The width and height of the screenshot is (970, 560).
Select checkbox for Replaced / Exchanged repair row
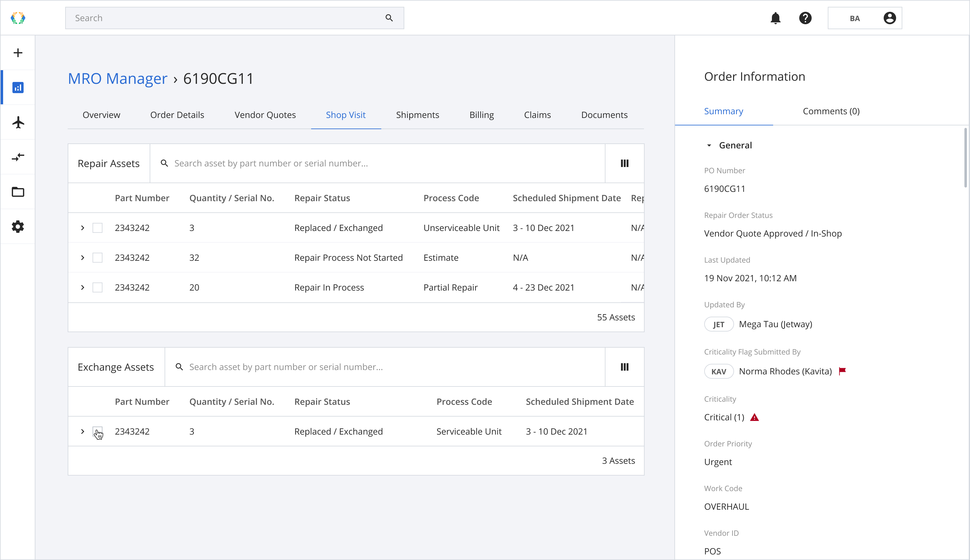pos(98,228)
